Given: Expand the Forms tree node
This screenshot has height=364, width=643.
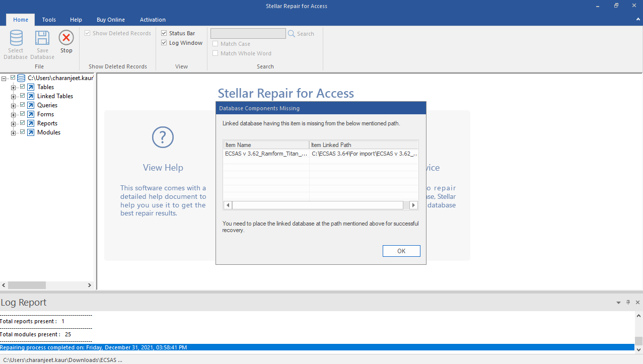Looking at the screenshot, I should tap(14, 115).
